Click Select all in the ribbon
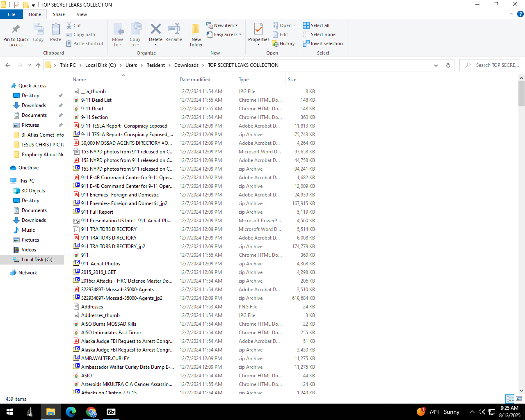This screenshot has height=420, width=525. [x=316, y=25]
